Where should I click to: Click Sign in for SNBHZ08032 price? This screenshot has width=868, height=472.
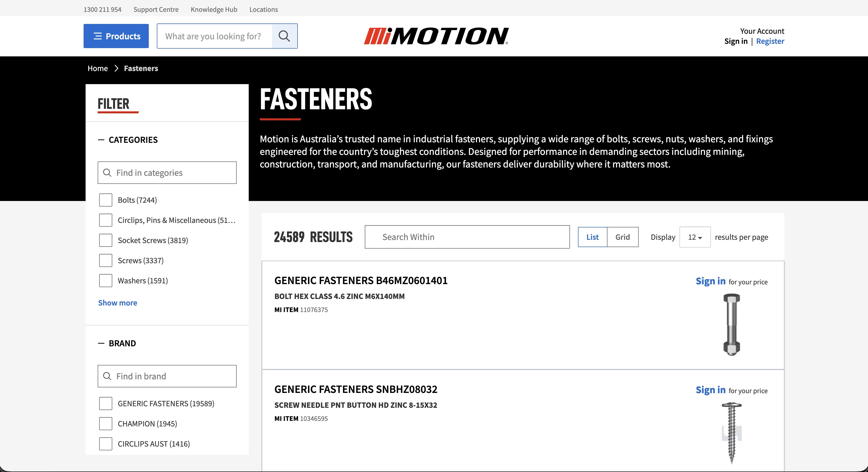pos(711,390)
